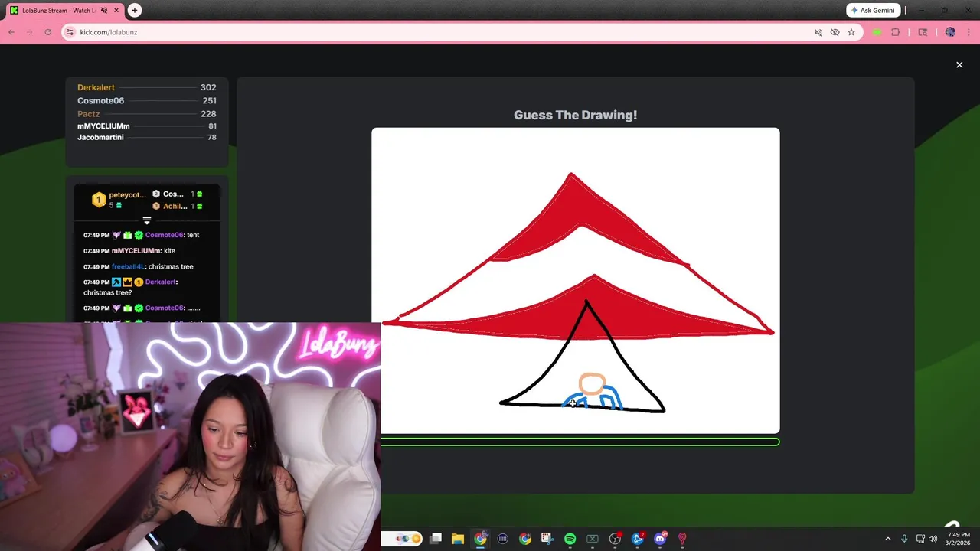Open the tab search side panel icon

pyautogui.click(x=923, y=32)
